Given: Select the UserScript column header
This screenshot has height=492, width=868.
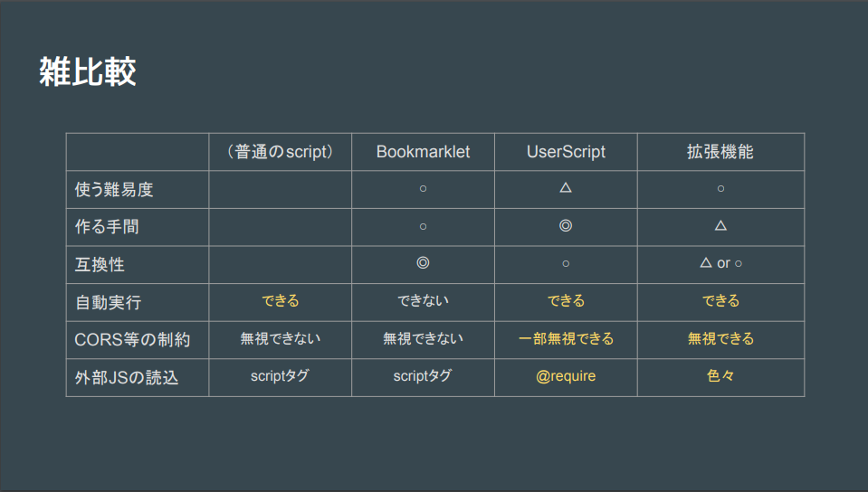Looking at the screenshot, I should pos(566,152).
